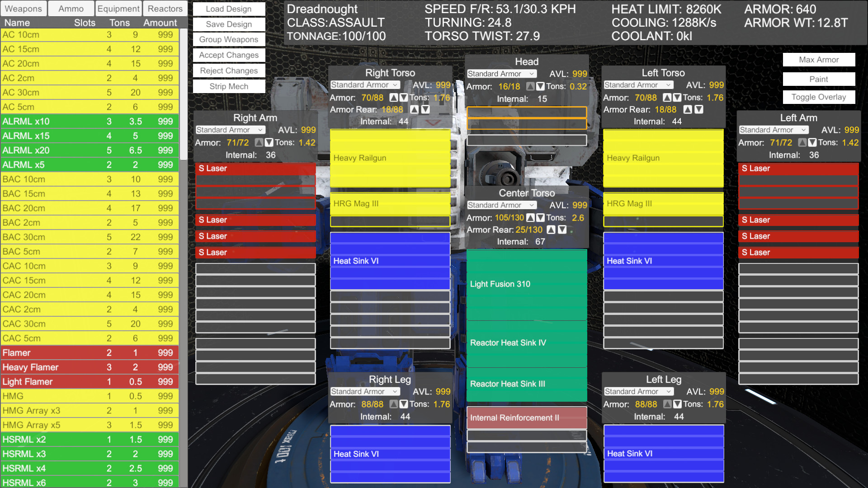The height and width of the screenshot is (488, 868).
Task: Increase the Left Torso rear armor
Action: click(x=688, y=109)
